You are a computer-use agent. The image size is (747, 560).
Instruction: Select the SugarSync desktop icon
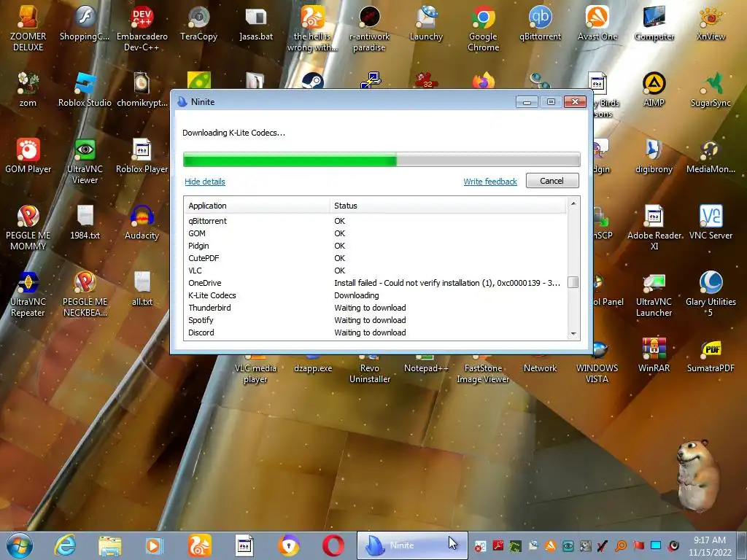tap(711, 90)
